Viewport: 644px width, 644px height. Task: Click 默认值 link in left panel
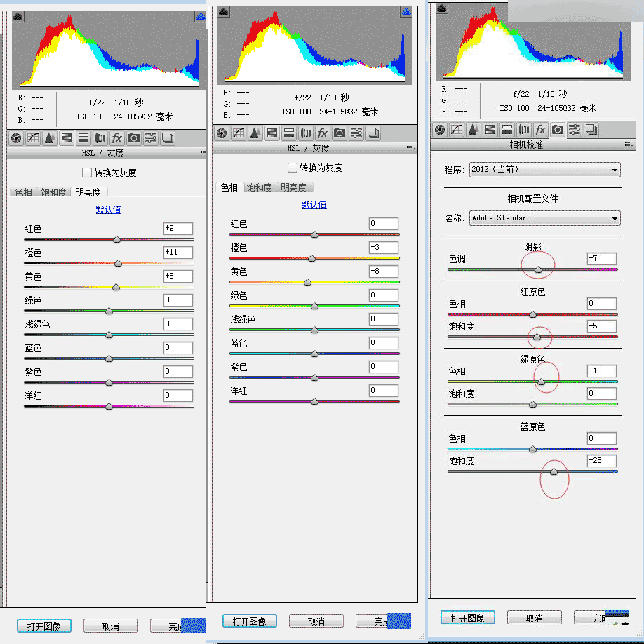pyautogui.click(x=109, y=210)
